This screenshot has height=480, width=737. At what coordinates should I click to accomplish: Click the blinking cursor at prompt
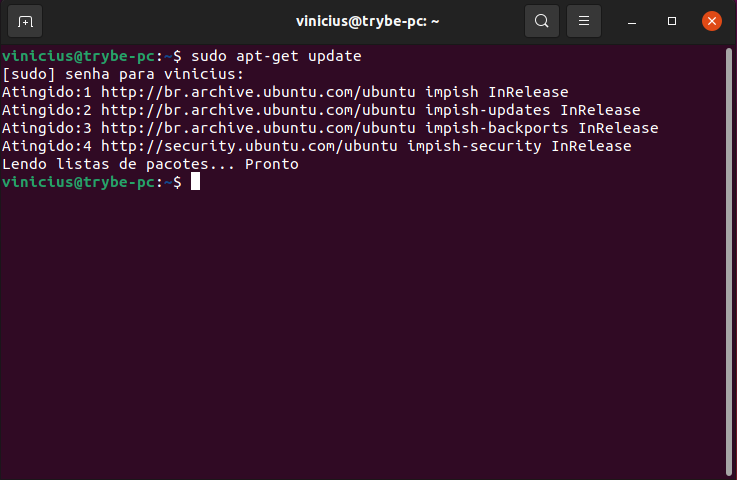click(x=195, y=182)
